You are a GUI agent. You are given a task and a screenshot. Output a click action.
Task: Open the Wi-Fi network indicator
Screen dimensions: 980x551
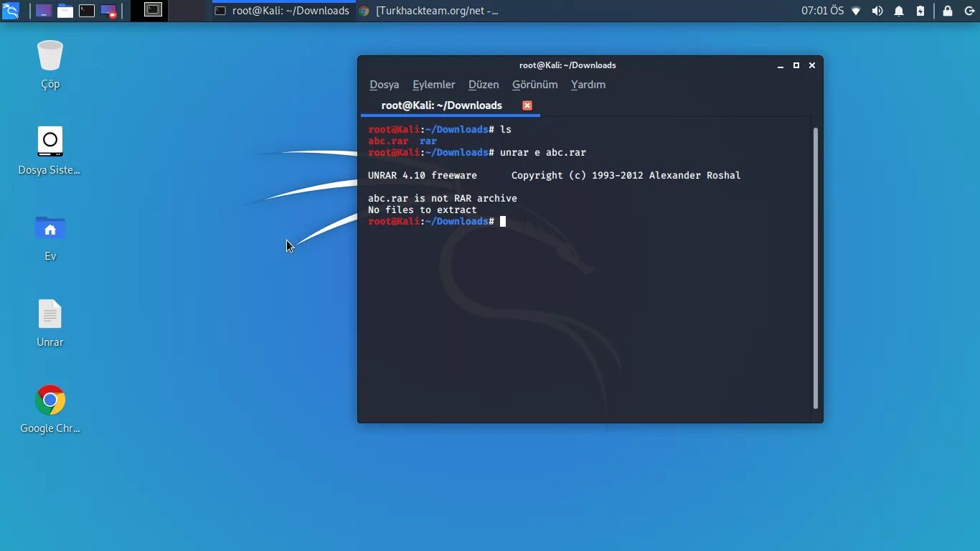click(x=856, y=11)
